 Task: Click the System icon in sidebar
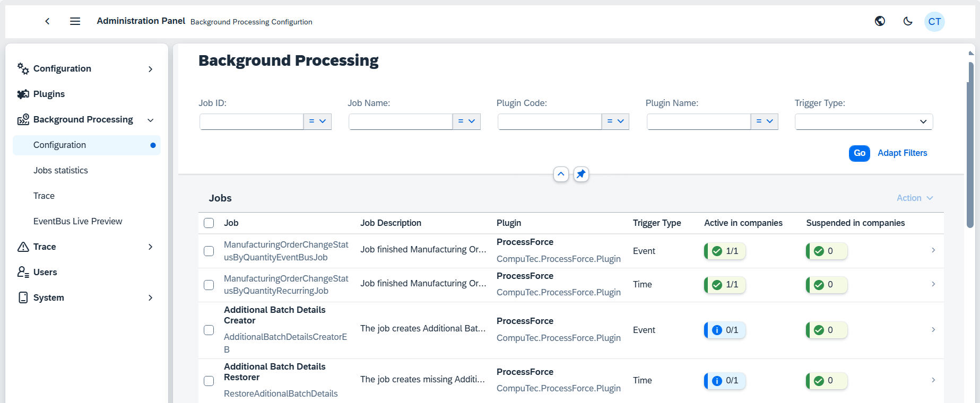pyautogui.click(x=23, y=297)
